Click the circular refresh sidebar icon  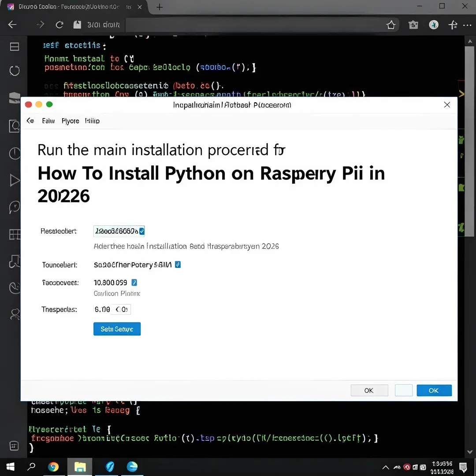14,71
